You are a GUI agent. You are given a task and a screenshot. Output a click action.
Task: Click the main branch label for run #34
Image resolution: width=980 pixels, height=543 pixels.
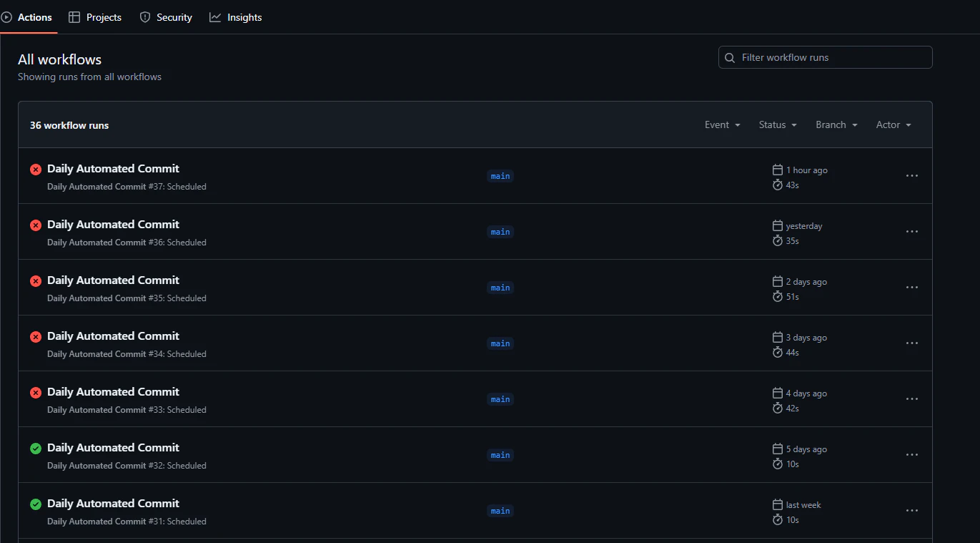tap(500, 343)
